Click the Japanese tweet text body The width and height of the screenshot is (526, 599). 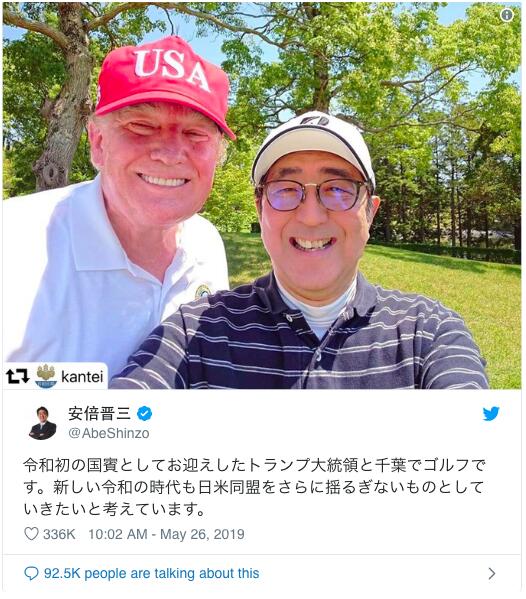coord(254,487)
